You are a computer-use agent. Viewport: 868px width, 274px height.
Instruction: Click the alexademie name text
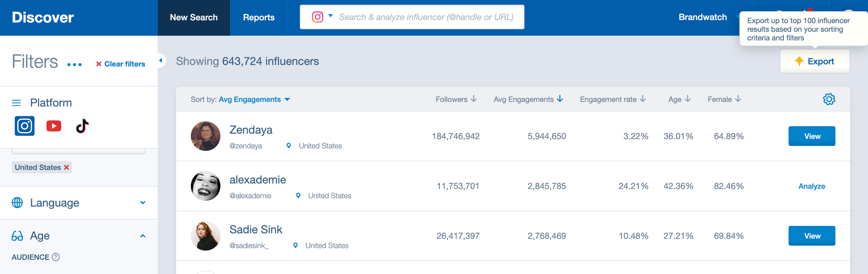[x=257, y=180]
